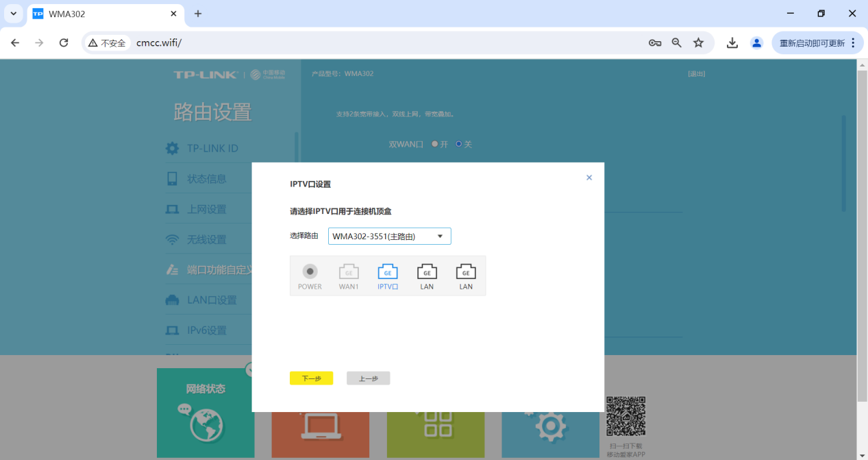Open IPv6设置 in the sidebar
Image resolution: width=868 pixels, height=460 pixels.
[206, 330]
